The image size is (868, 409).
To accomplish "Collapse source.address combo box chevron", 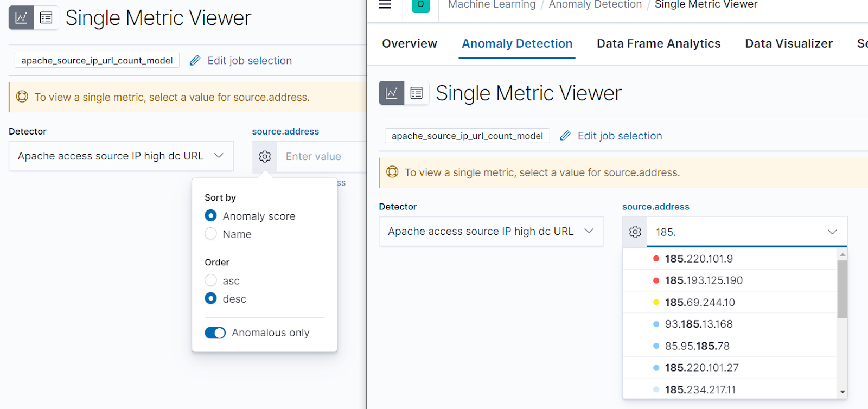I will pos(832,232).
